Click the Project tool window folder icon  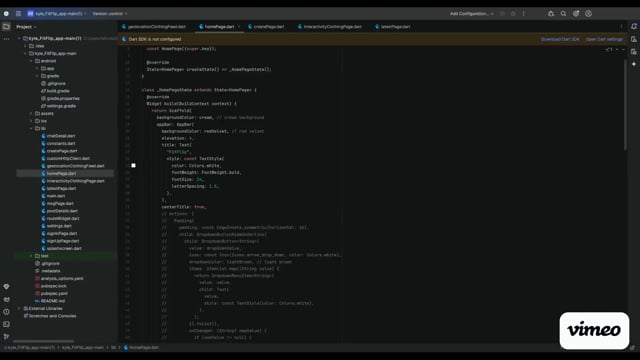tap(6, 27)
